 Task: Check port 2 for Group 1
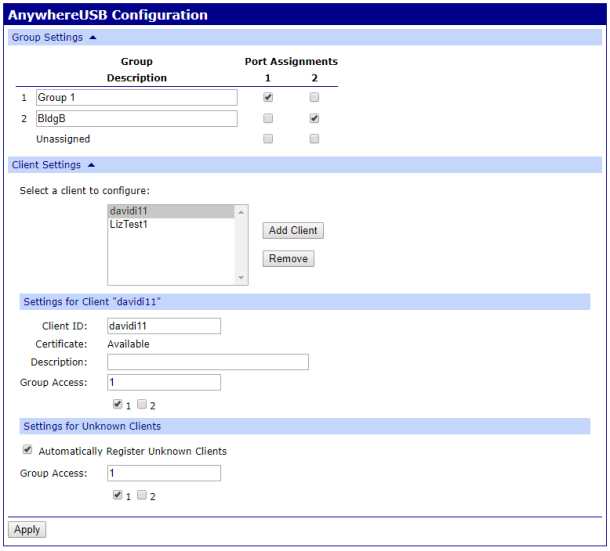314,97
